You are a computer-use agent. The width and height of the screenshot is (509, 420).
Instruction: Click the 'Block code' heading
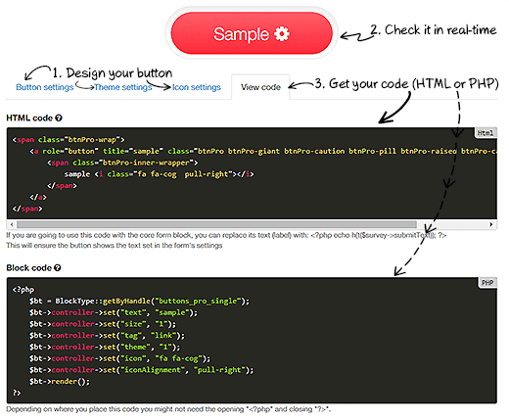click(x=28, y=268)
